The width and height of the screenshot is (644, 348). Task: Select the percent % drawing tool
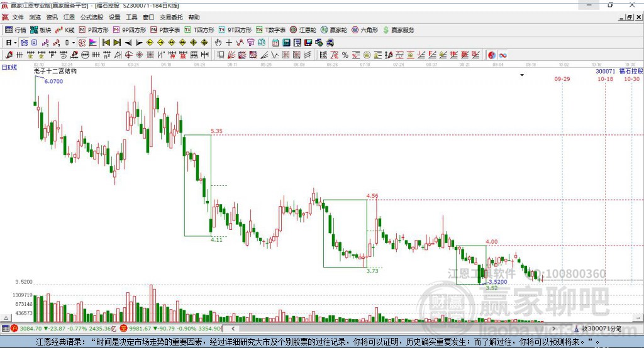(x=345, y=55)
